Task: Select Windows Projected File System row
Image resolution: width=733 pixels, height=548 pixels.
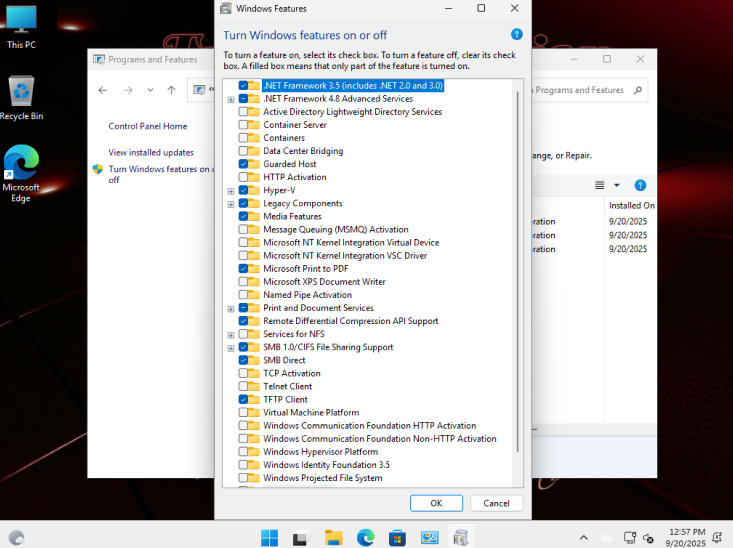Action: 323,478
